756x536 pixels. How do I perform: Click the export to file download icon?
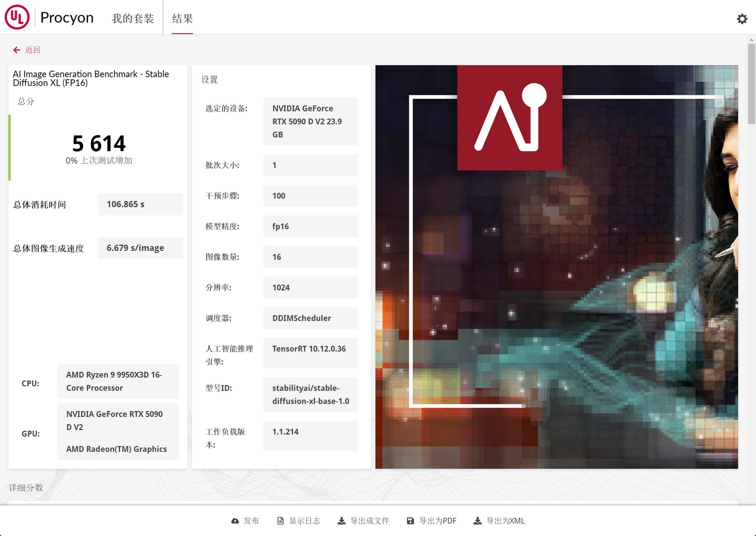coord(341,521)
